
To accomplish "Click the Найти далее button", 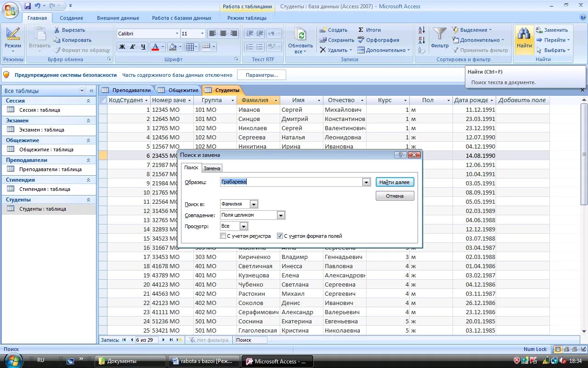I will (395, 182).
